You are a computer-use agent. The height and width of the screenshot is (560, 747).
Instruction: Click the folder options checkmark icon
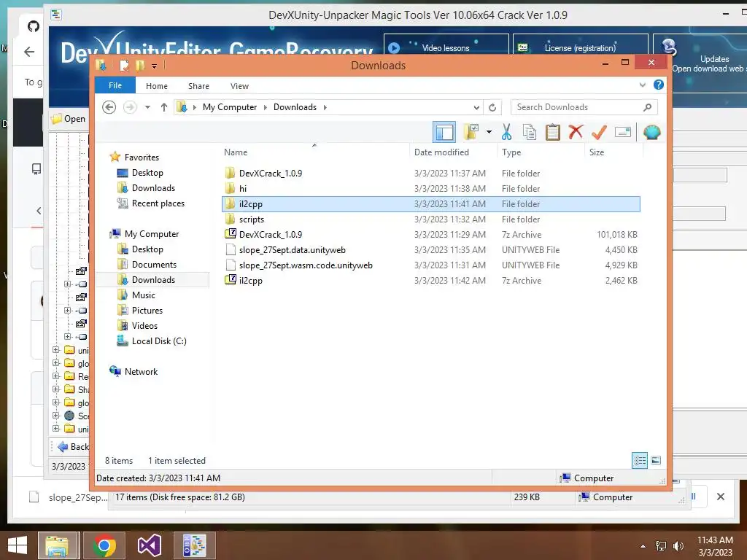pos(471,132)
